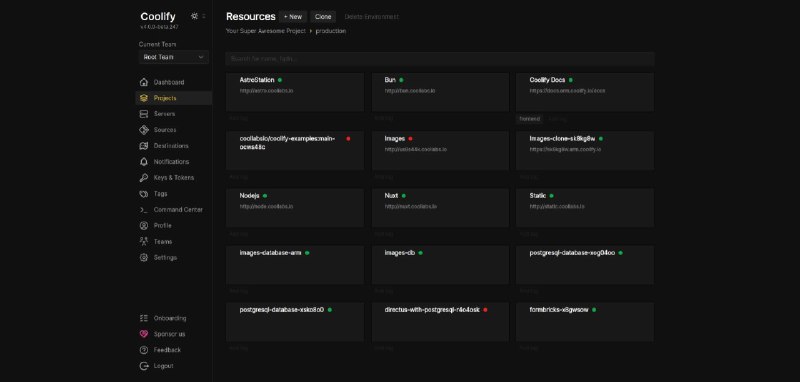Screen dimensions: 800x382
Task: Click the Sponsor us heart icon
Action: click(x=144, y=334)
